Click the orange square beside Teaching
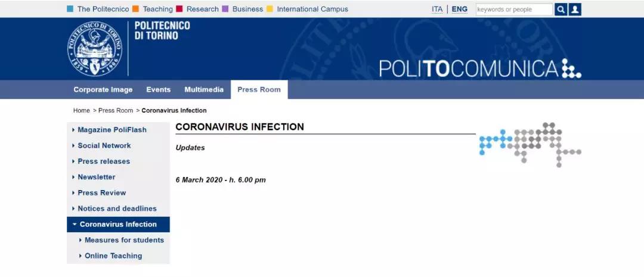The image size is (644, 277). click(135, 9)
